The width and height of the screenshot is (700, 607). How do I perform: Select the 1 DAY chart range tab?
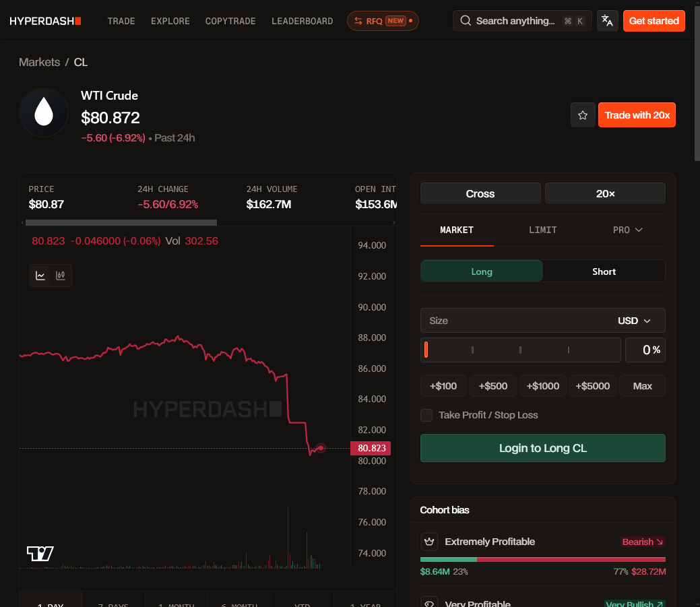tap(51, 600)
